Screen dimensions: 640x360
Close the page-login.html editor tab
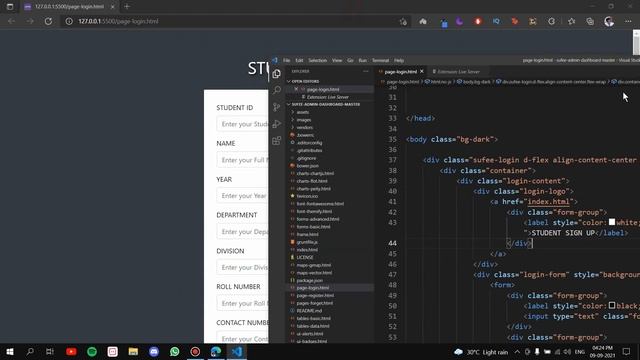(x=422, y=71)
